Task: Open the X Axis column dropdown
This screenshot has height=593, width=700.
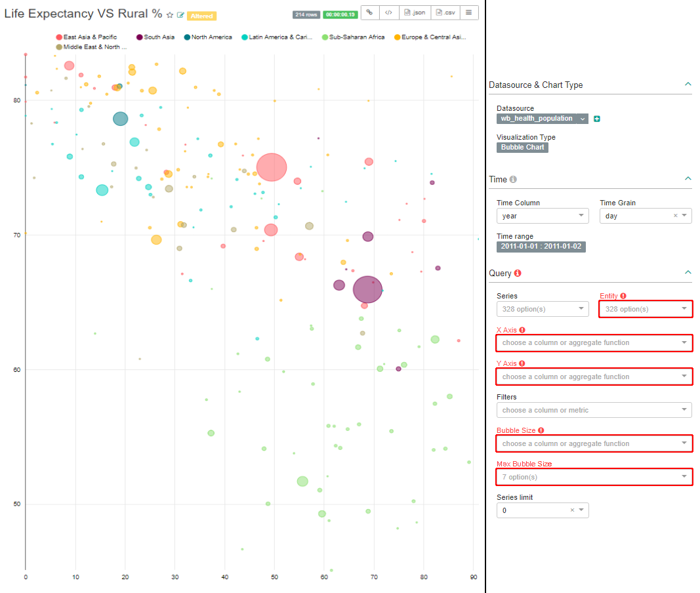Action: 594,342
